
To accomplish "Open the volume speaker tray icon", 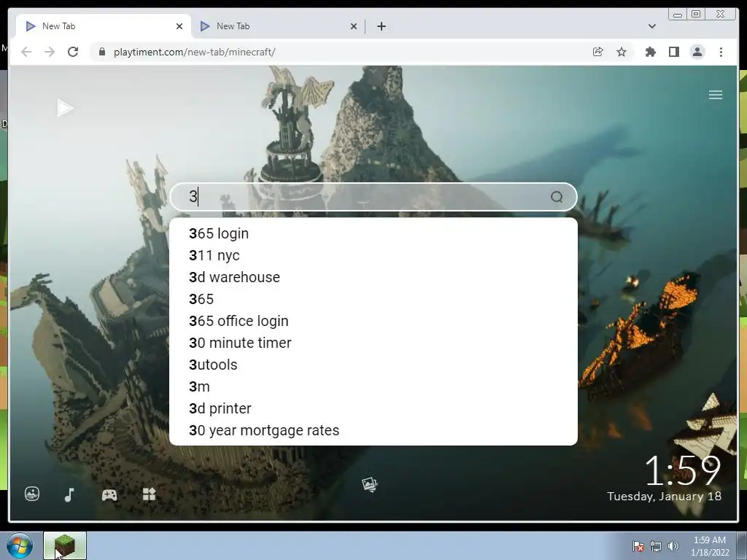I will (x=673, y=546).
